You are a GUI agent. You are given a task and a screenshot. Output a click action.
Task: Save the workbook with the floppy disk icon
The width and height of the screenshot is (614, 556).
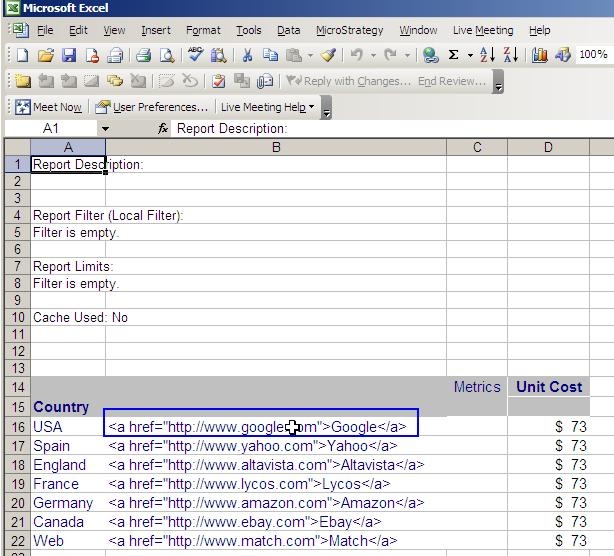click(69, 56)
